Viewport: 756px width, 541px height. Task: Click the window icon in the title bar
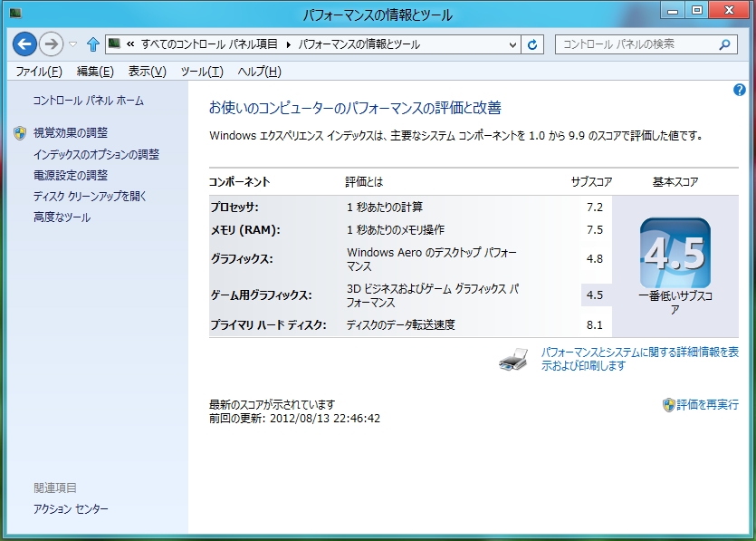tap(15, 13)
